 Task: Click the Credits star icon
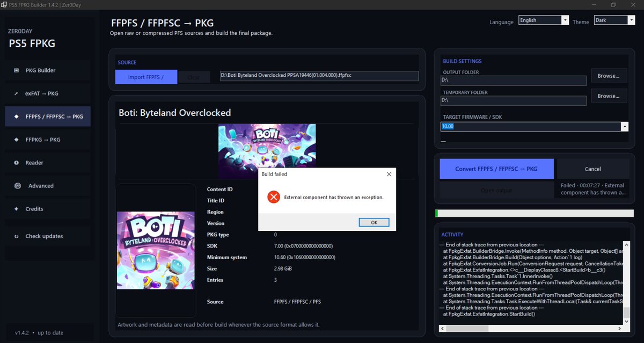tap(16, 209)
